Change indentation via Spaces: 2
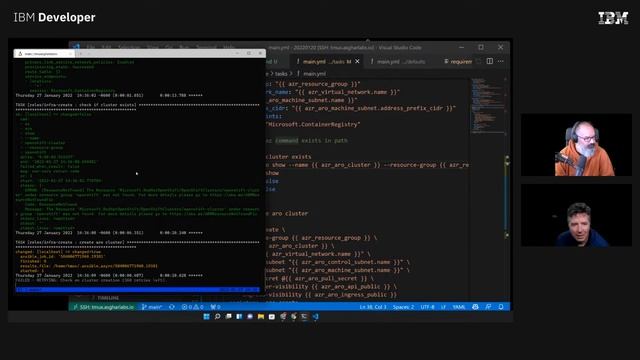The width and height of the screenshot is (640, 360). tap(403, 307)
